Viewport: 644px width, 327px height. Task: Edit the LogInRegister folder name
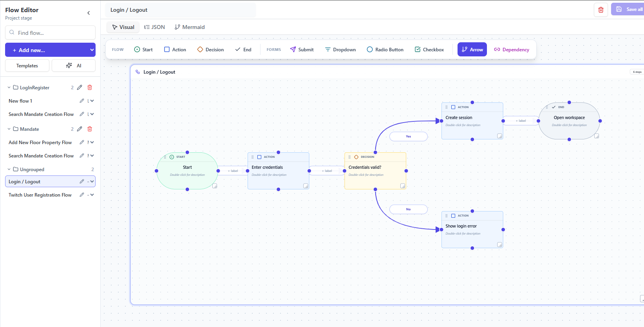coord(80,87)
